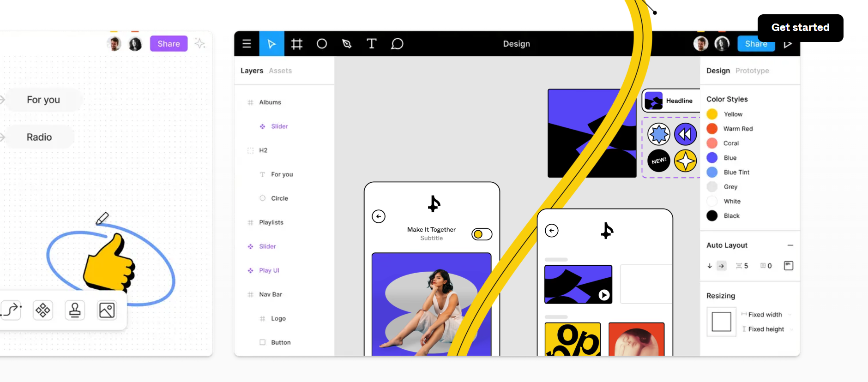Screen dimensions: 868x382
Task: Edit the auto layout spacing value 5
Action: [x=742, y=266]
